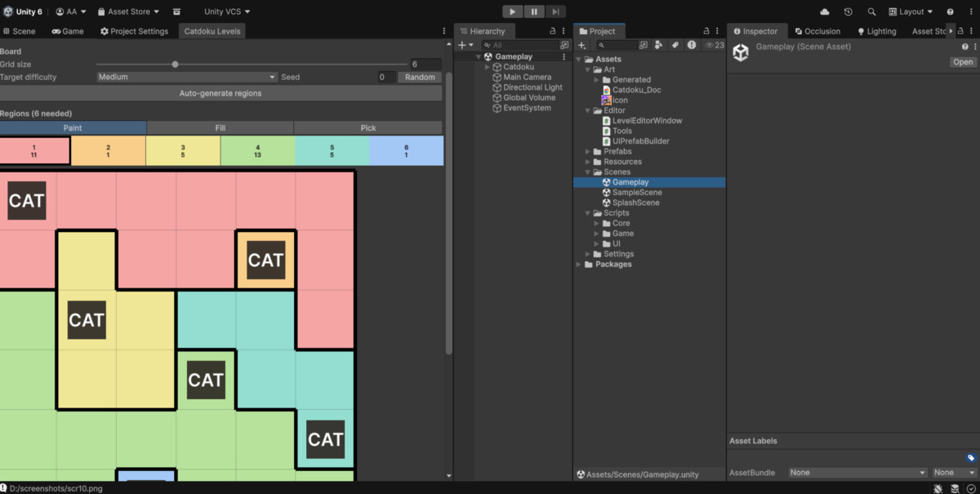Select the Pick mode toggle
This screenshot has width=980, height=494.
pos(368,127)
